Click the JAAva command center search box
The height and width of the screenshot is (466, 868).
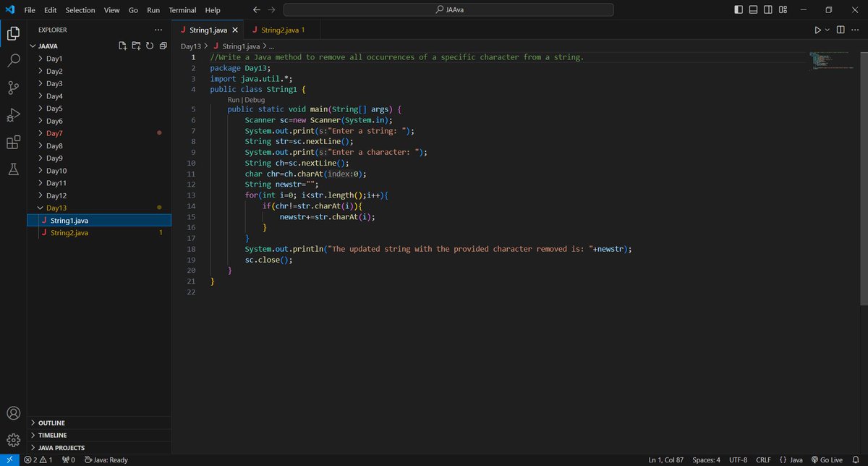coord(448,10)
